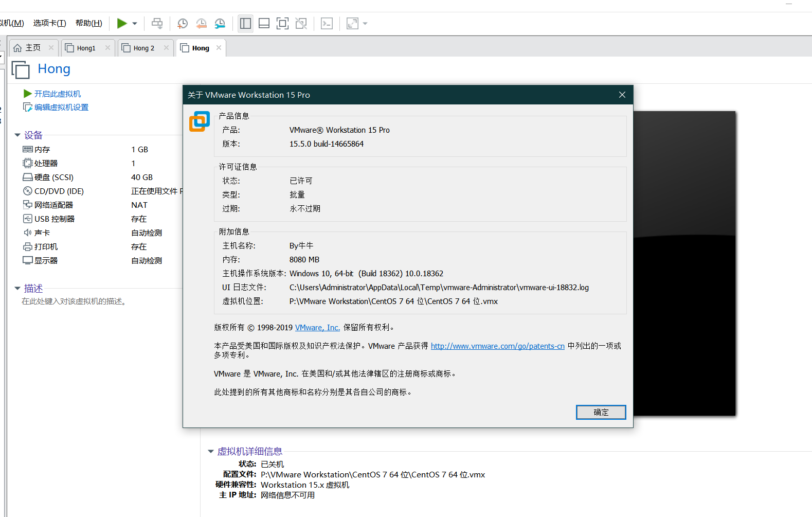
Task: Click the VM description text field
Action: point(75,301)
